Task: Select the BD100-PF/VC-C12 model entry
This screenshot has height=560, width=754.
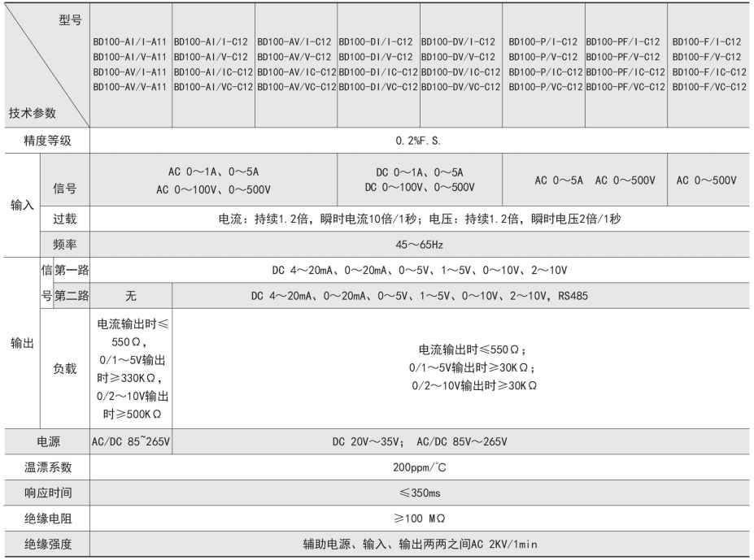Action: click(625, 87)
